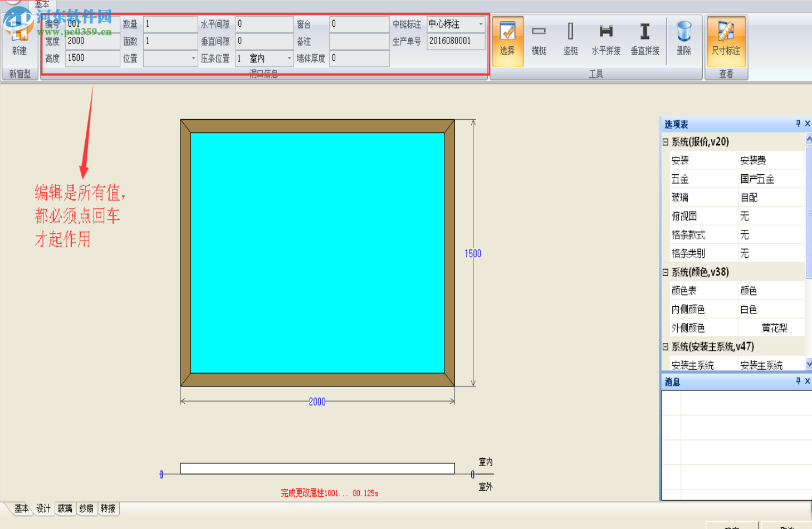Pin the 消息 panel
This screenshot has height=529, width=812.
pyautogui.click(x=798, y=381)
